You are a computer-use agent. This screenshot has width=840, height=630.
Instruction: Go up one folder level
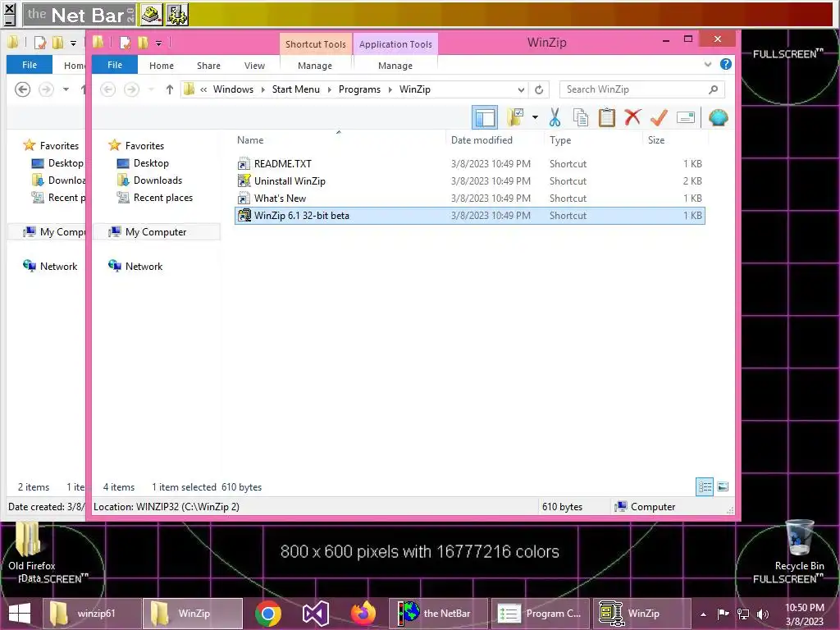coord(169,89)
